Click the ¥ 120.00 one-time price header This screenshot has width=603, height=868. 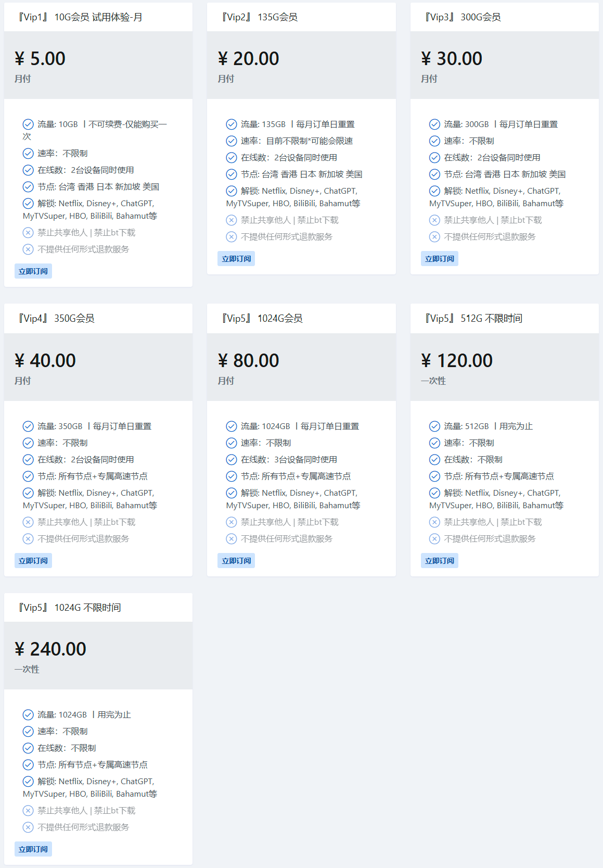pos(457,360)
